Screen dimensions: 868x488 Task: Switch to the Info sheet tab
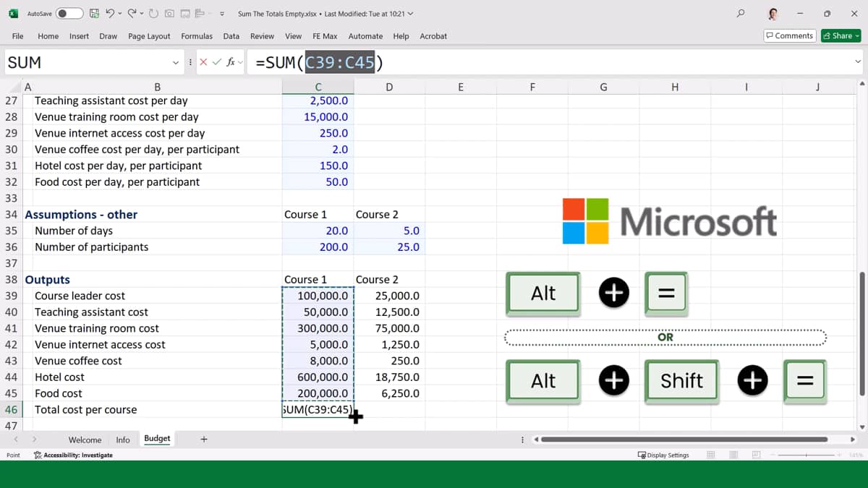pyautogui.click(x=123, y=440)
